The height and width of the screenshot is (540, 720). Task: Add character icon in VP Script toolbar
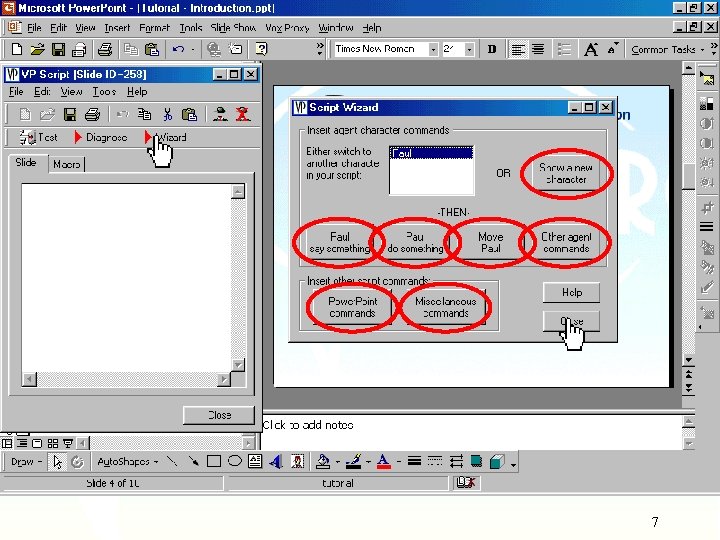(x=221, y=114)
